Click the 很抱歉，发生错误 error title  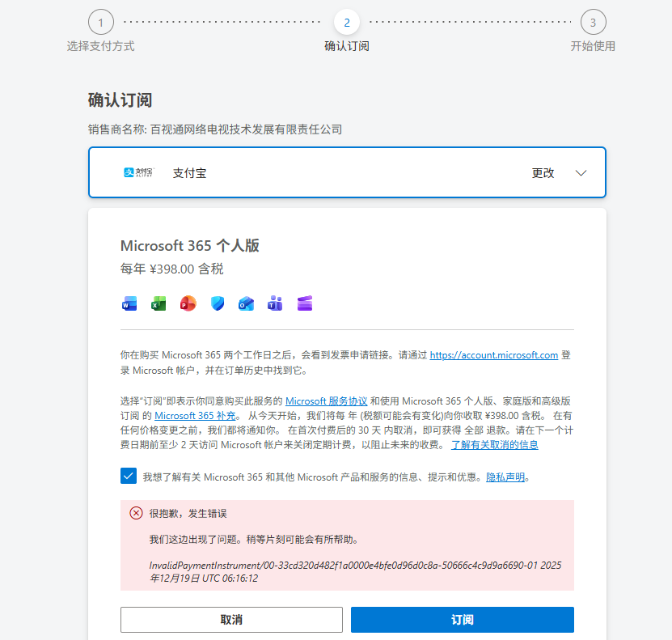(x=188, y=514)
